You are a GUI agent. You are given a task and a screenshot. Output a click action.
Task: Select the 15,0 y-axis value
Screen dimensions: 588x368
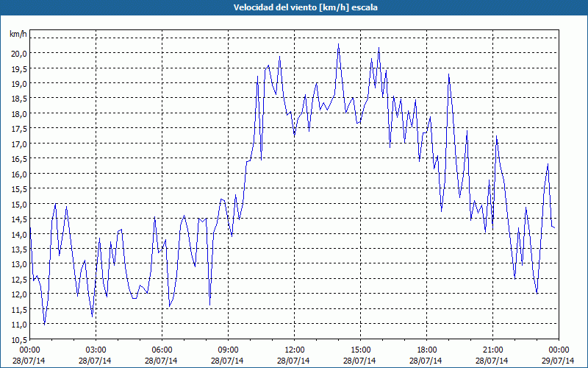point(19,205)
